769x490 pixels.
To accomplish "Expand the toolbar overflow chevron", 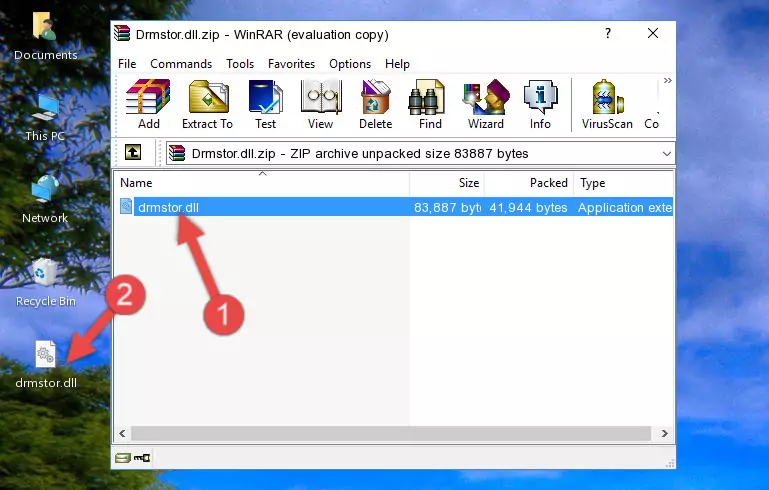I will pos(667,80).
